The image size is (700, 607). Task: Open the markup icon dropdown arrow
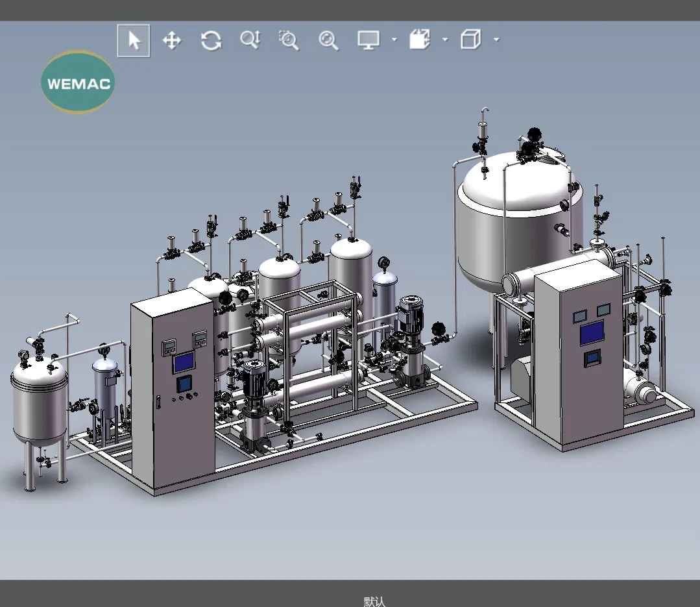[445, 40]
